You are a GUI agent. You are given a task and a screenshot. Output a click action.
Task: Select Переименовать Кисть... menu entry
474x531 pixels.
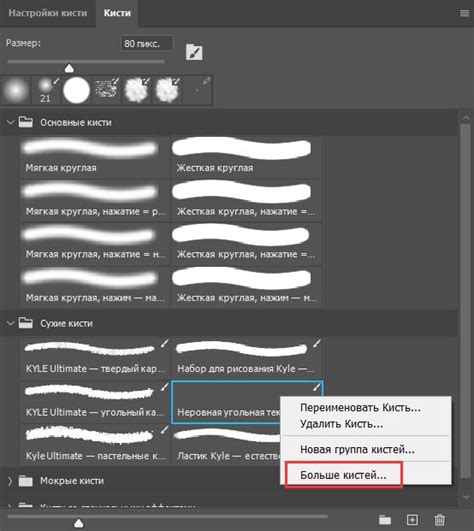360,407
